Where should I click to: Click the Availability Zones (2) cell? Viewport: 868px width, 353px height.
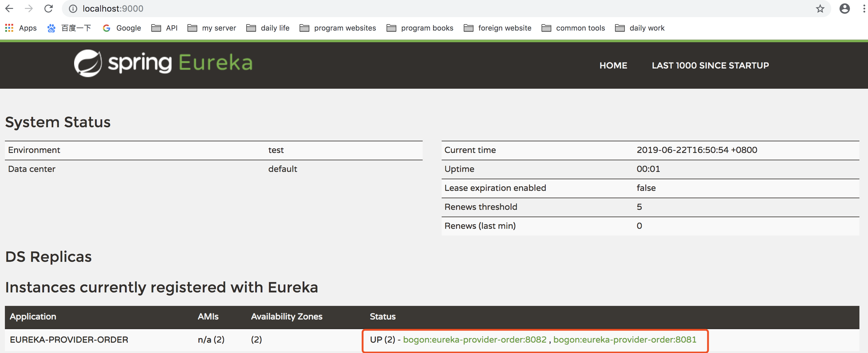tap(256, 340)
